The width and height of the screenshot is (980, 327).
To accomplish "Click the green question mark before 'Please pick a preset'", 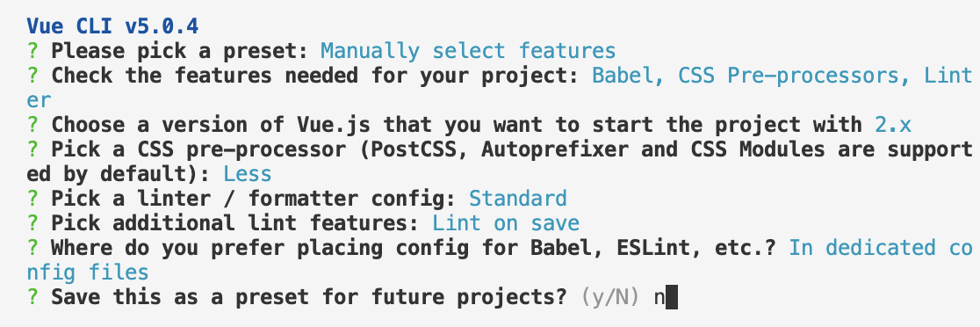I will (x=32, y=51).
